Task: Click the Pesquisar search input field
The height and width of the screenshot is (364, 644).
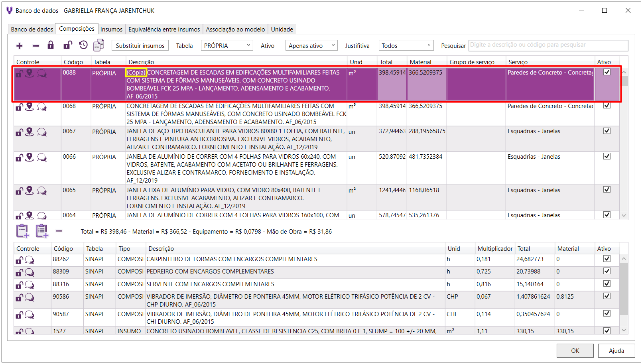Action: point(548,45)
